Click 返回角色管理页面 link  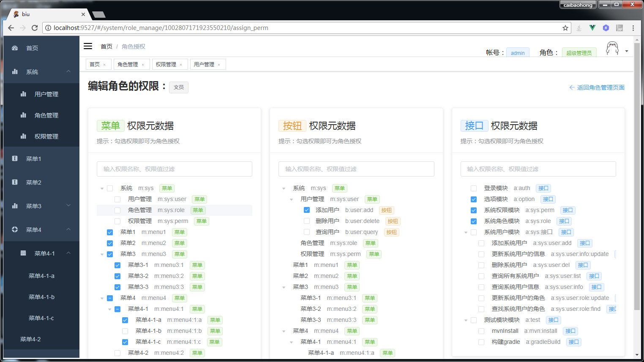tap(597, 87)
